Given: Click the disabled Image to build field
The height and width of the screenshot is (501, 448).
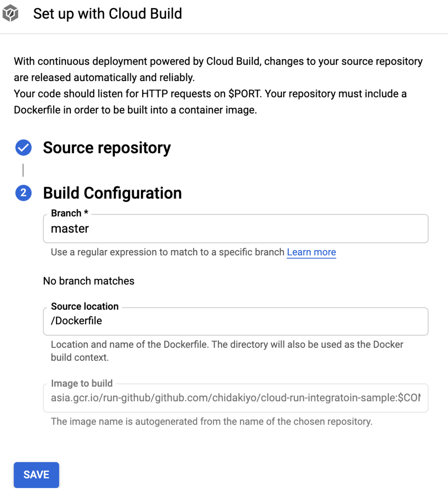Looking at the screenshot, I should pyautogui.click(x=236, y=398).
